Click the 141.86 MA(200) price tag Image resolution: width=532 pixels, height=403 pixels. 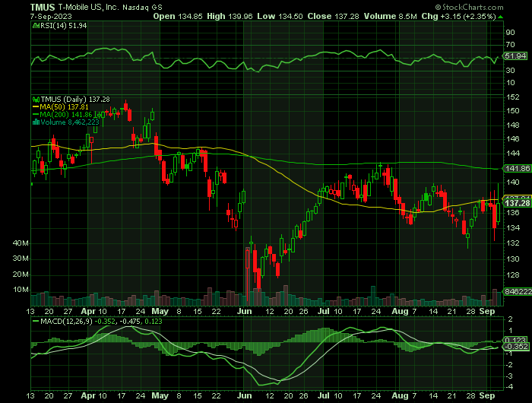point(518,168)
